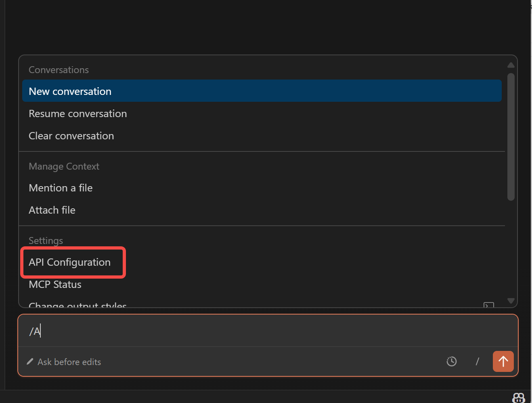Click the pencil icon beside Ask before edits
Viewport: 532px width, 403px height.
[x=30, y=361]
